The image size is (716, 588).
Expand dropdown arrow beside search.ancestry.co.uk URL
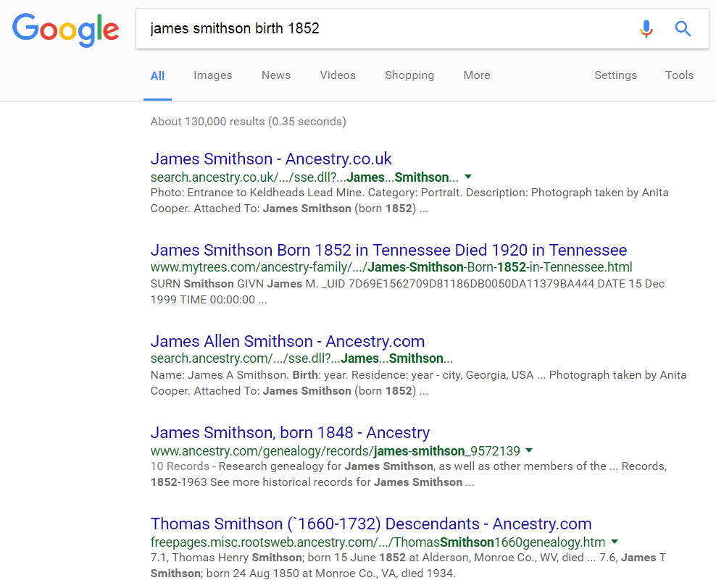point(468,177)
